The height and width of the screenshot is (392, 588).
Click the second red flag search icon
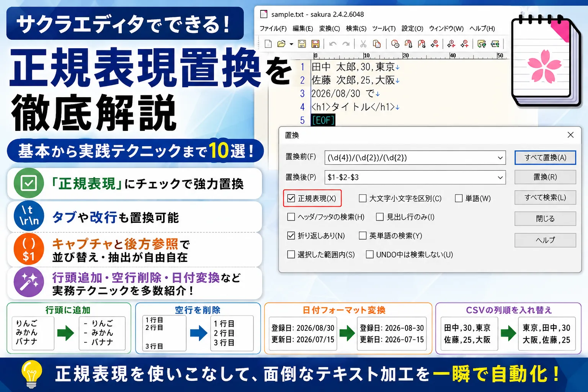tap(421, 44)
